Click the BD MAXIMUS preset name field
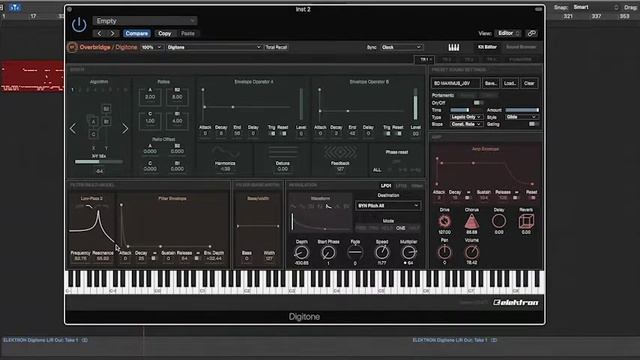Image resolution: width=640 pixels, height=360 pixels. tap(456, 83)
